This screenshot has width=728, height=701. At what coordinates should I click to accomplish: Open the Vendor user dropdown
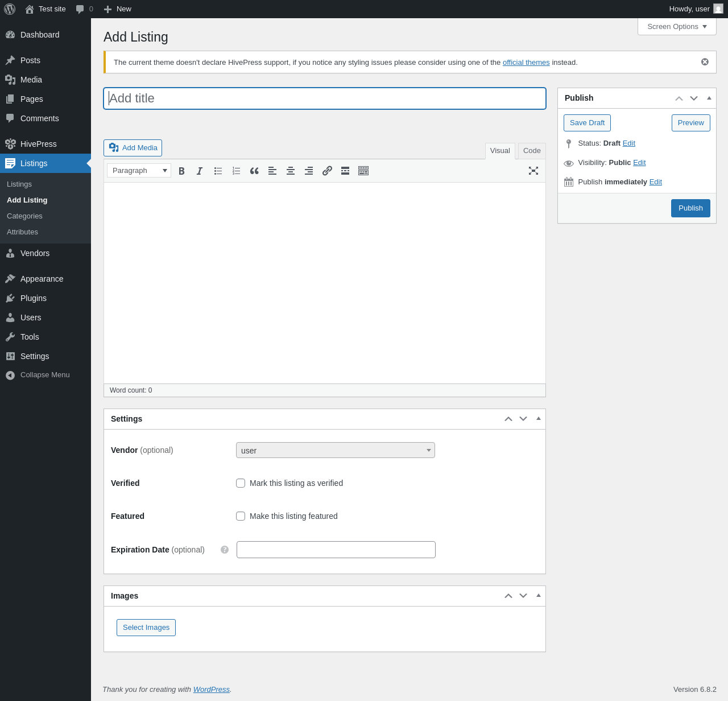click(x=336, y=450)
